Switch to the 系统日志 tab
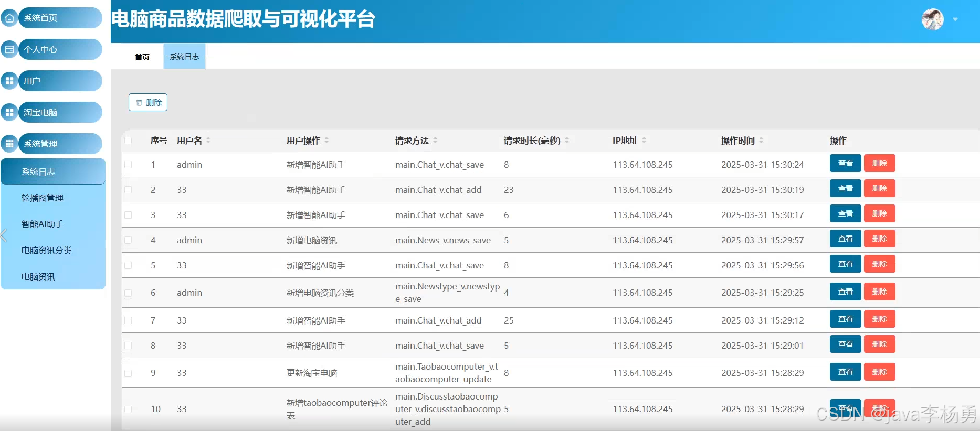 point(184,57)
